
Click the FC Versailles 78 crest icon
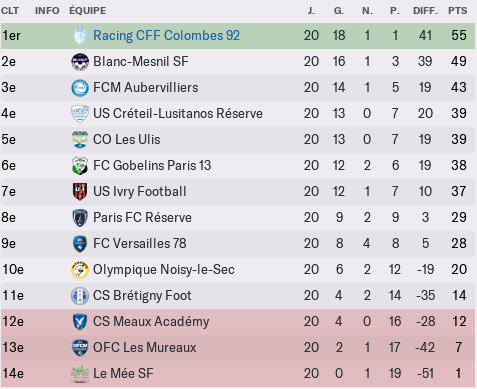(x=80, y=244)
